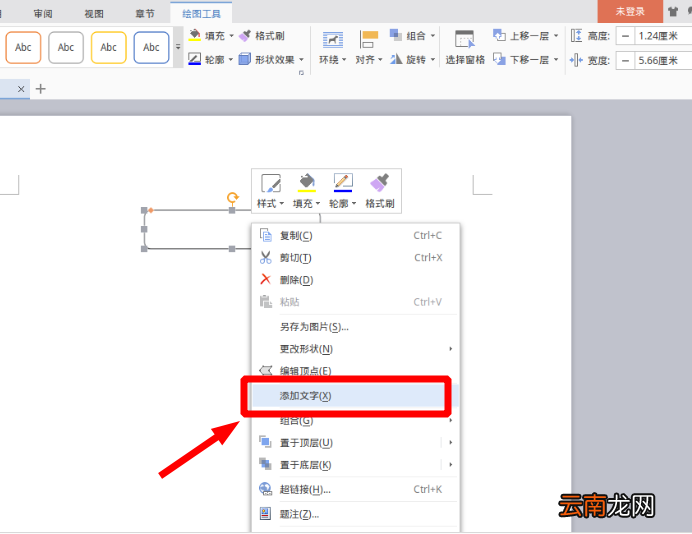692x534 pixels.
Task: Open the floating toolbar 轮廓 outline
Action: (x=343, y=191)
